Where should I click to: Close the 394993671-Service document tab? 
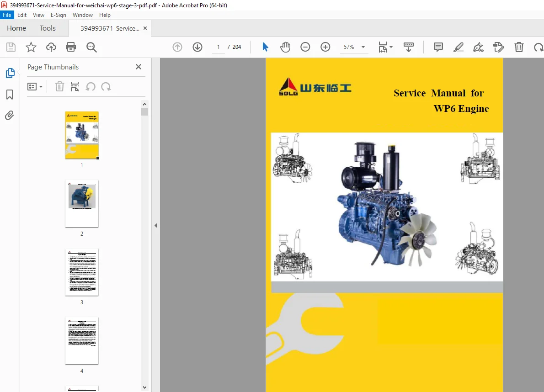[145, 28]
